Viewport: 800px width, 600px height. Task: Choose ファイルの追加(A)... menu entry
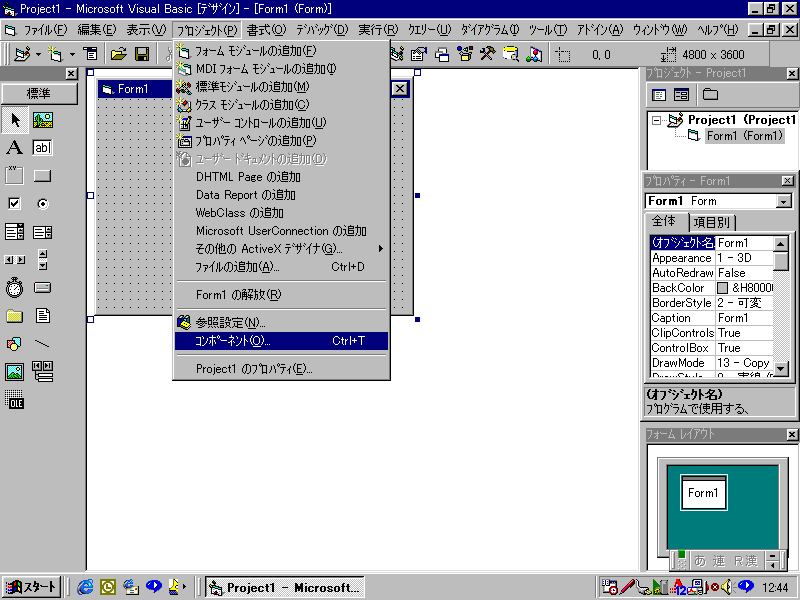(282, 267)
